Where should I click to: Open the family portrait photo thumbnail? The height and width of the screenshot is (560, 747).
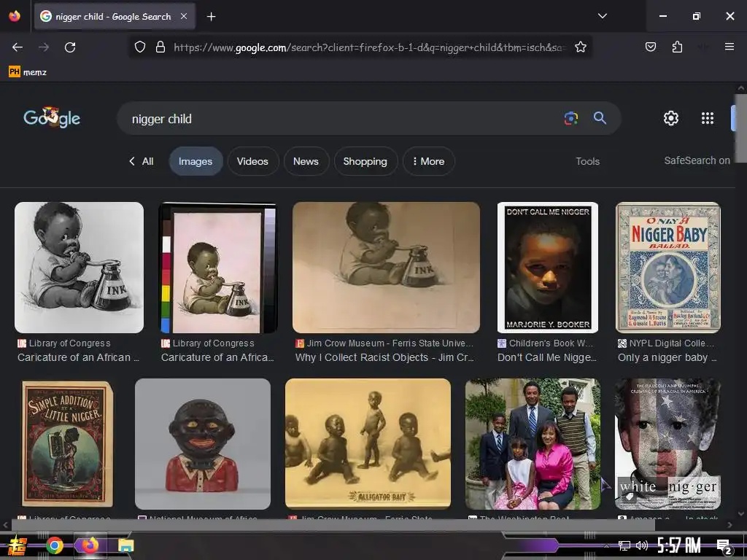pyautogui.click(x=533, y=444)
